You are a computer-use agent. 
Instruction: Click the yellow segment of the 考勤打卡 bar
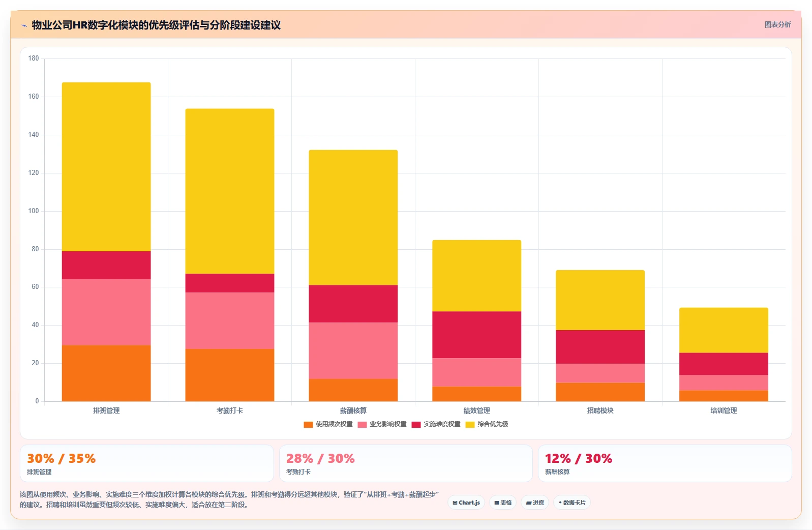click(230, 191)
